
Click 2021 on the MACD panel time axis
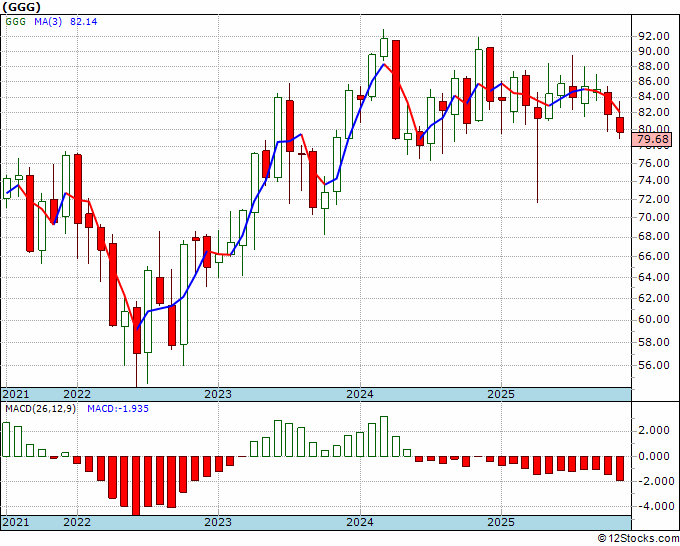[16, 522]
